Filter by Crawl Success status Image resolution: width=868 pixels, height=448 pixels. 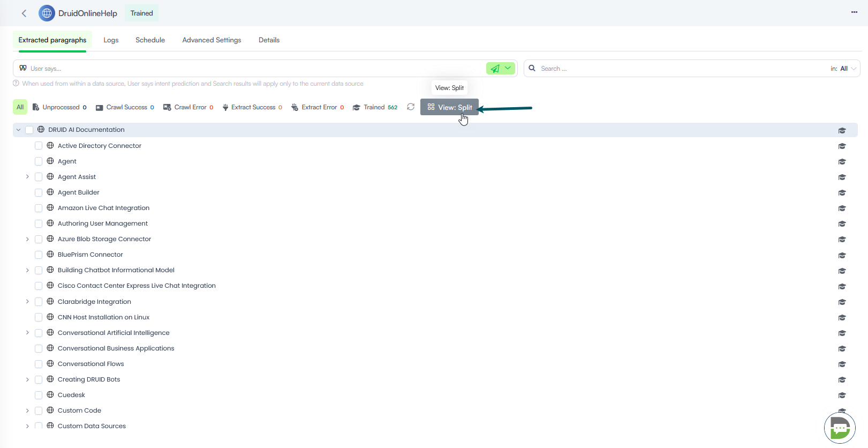click(125, 107)
